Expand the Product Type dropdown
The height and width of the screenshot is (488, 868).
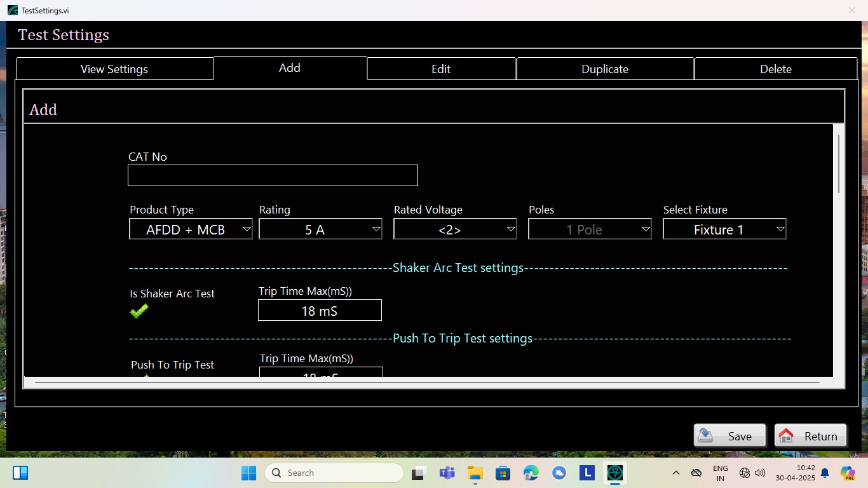click(191, 229)
